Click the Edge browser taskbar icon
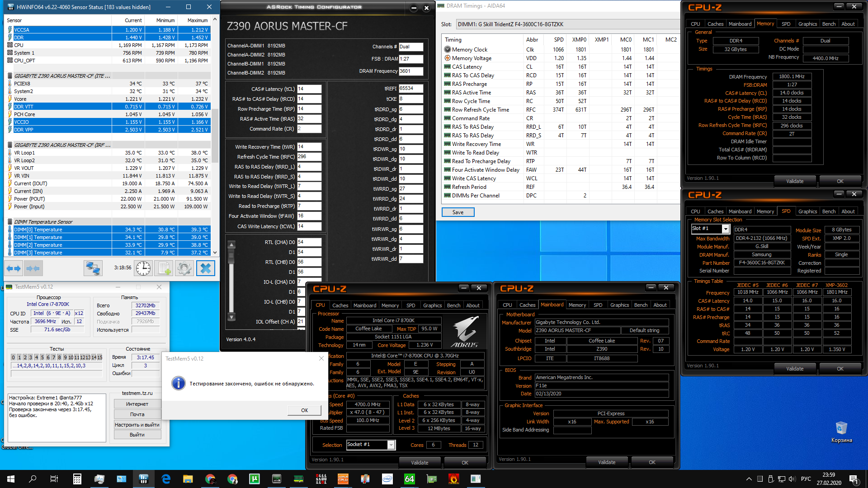The width and height of the screenshot is (868, 488). click(x=166, y=479)
